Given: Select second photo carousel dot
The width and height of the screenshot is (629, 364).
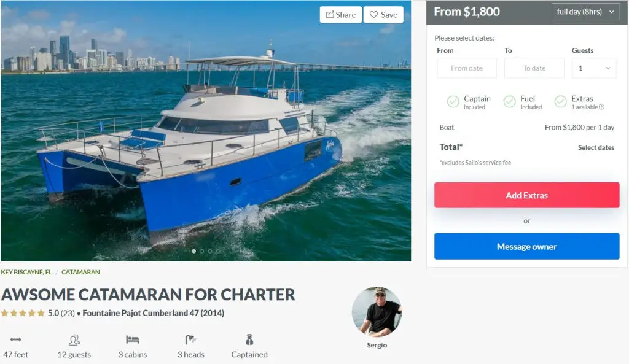Looking at the screenshot, I should pyautogui.click(x=201, y=251).
